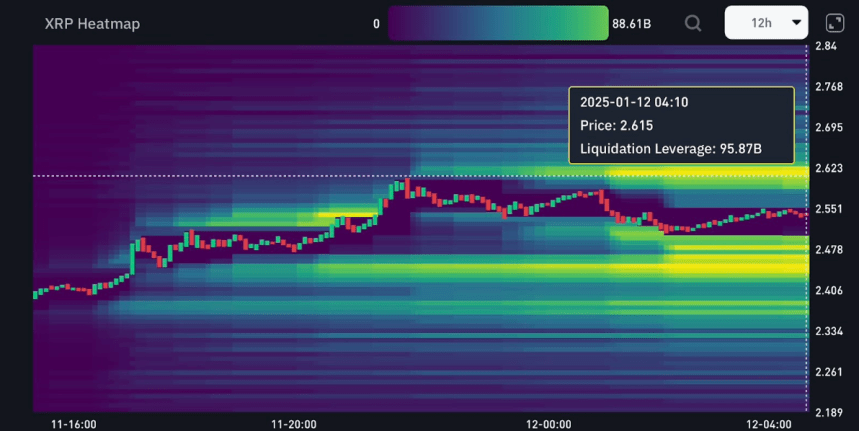Expand chart with the fullscreen icon
This screenshot has width=859, height=431.
pos(834,22)
